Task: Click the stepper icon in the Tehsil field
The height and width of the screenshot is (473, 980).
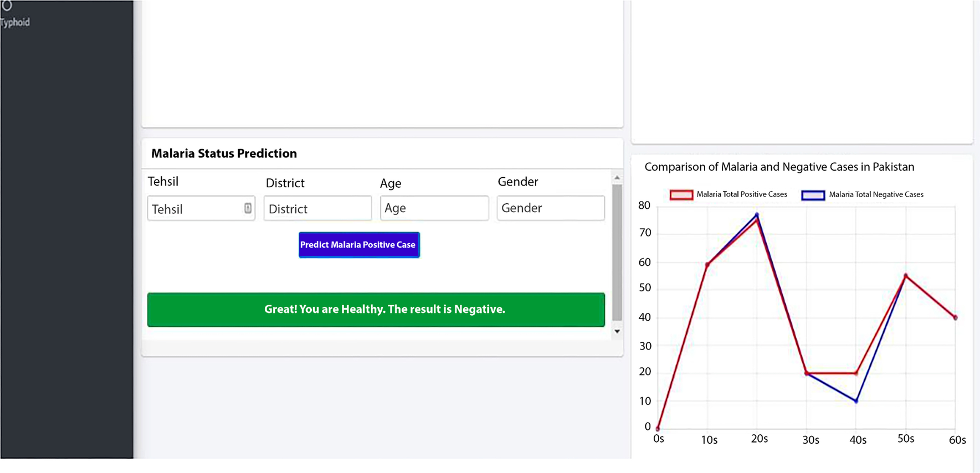Action: [248, 208]
